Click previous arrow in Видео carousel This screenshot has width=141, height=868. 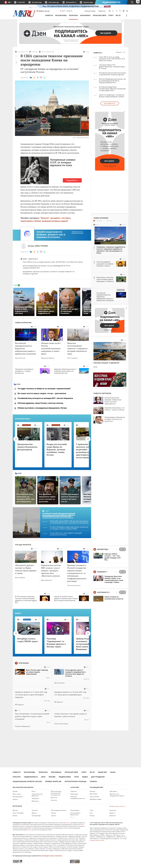(x=16, y=633)
